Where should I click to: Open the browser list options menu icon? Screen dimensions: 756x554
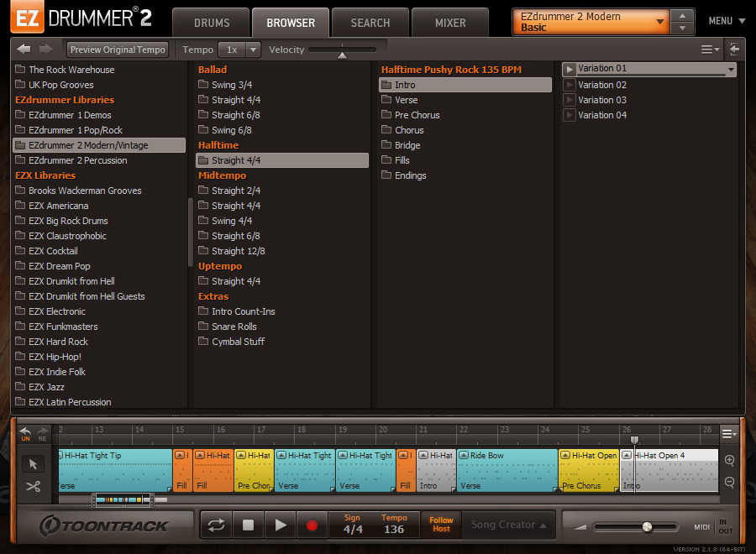click(x=709, y=50)
